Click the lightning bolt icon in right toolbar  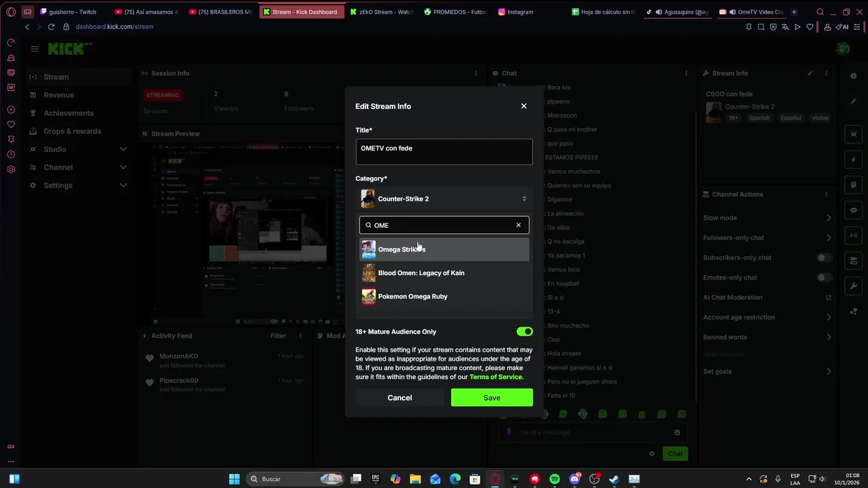[854, 160]
